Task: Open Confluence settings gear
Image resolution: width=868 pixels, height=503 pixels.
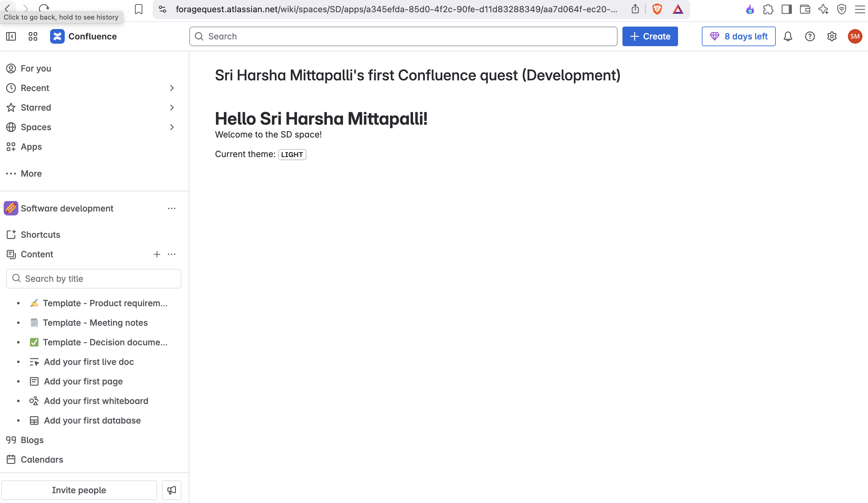Action: click(x=832, y=37)
